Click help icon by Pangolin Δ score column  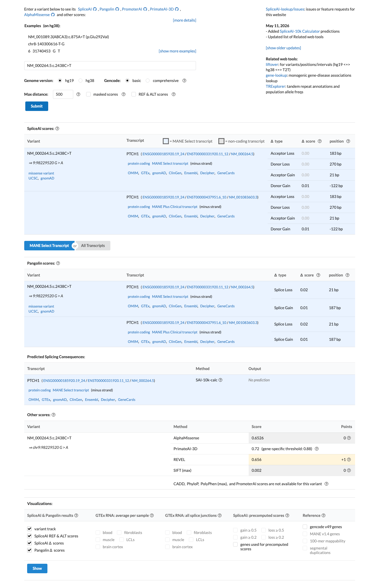(x=318, y=275)
